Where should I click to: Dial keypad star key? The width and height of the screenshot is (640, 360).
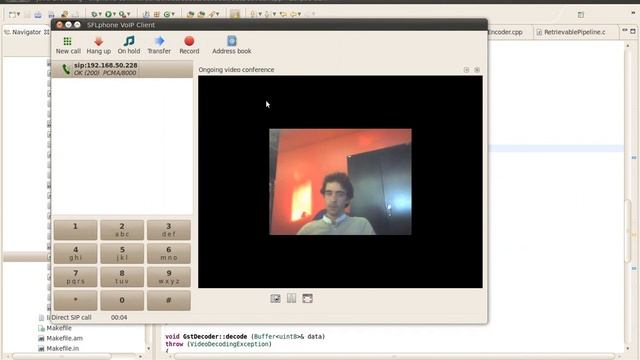(76, 300)
